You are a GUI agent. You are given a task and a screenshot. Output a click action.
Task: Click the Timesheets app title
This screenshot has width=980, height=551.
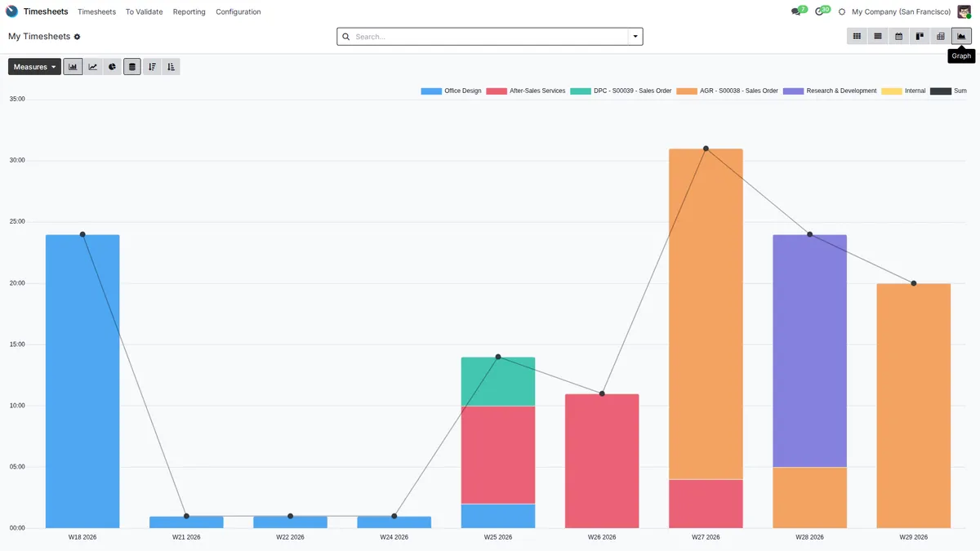tap(46, 11)
